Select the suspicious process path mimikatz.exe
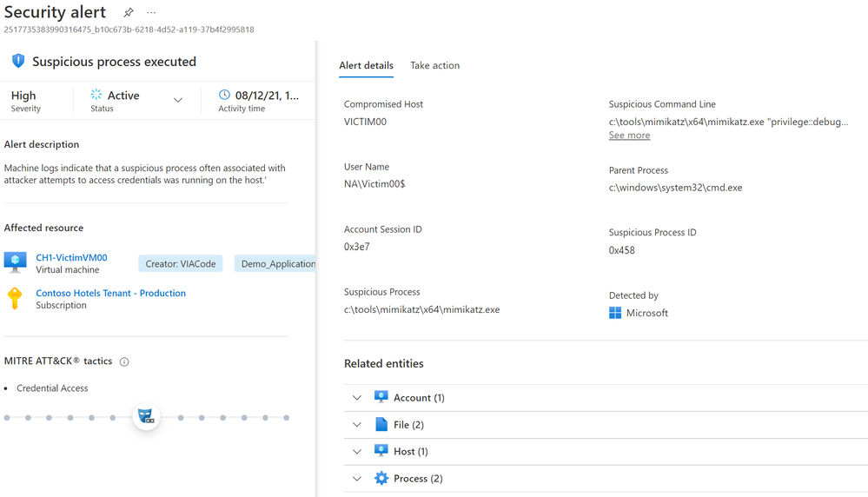This screenshot has width=868, height=497. click(x=421, y=309)
